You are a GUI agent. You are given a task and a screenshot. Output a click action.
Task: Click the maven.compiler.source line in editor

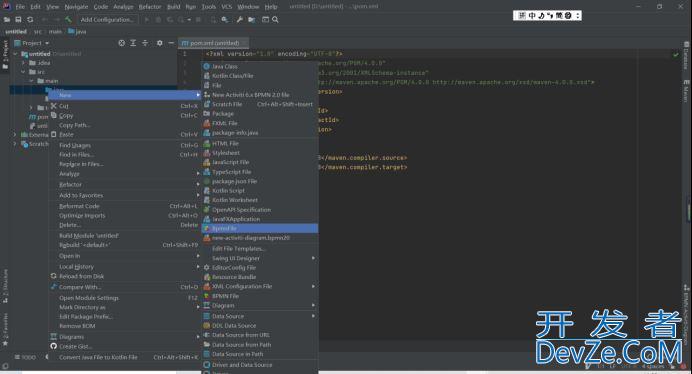click(x=363, y=158)
